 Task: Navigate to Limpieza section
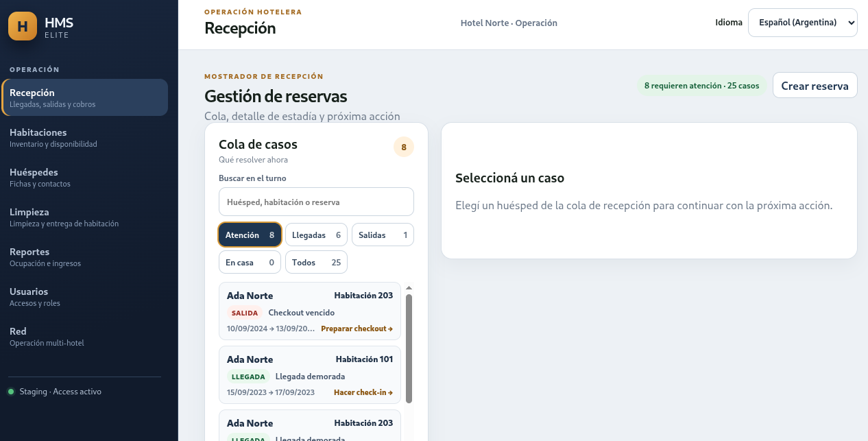[85, 217]
